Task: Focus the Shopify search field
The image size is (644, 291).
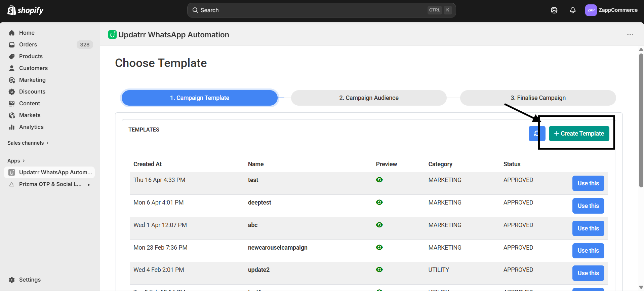Action: tap(313, 10)
